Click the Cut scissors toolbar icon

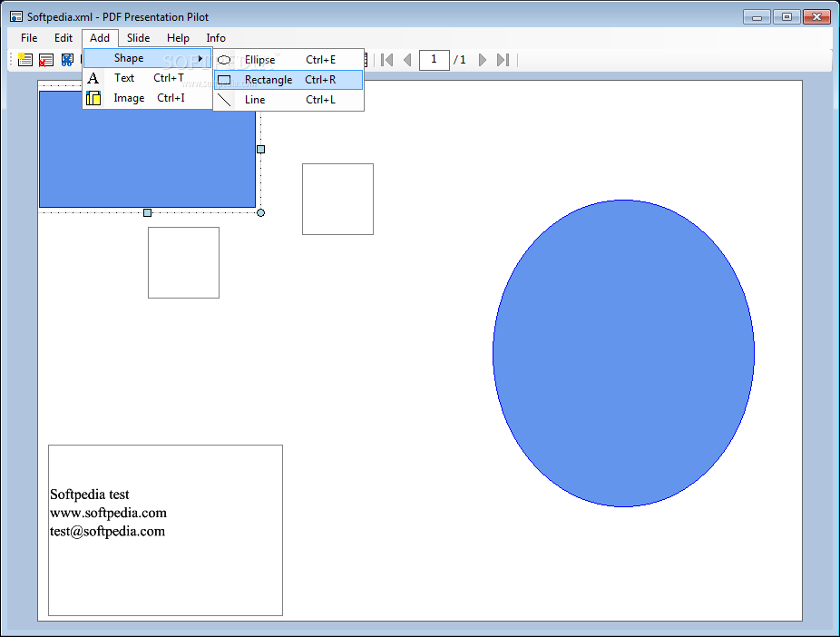67,60
